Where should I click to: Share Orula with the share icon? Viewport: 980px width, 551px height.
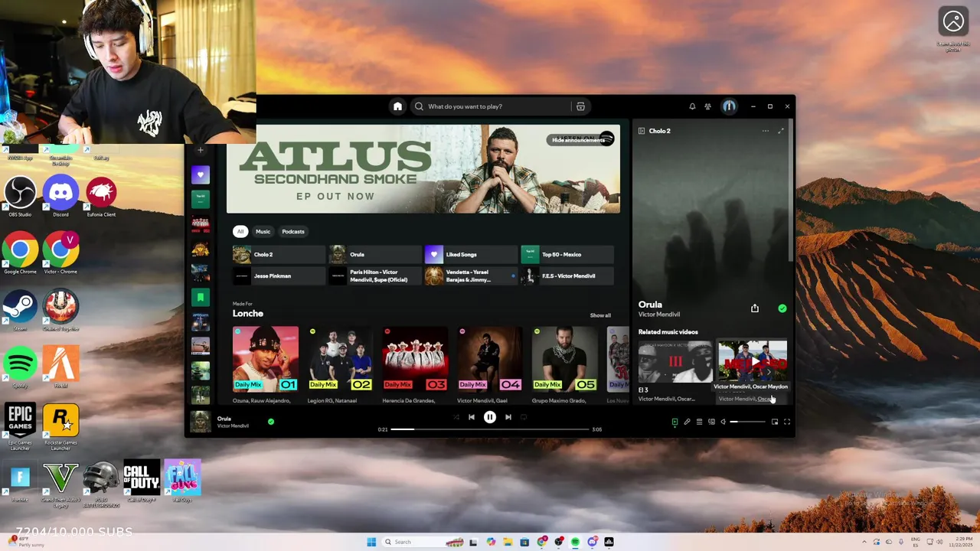tap(755, 308)
